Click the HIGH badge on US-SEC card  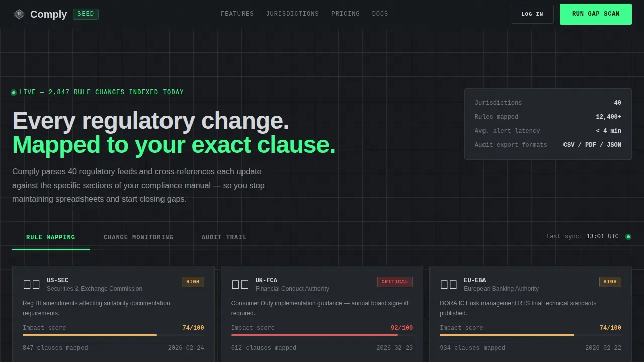click(x=193, y=282)
